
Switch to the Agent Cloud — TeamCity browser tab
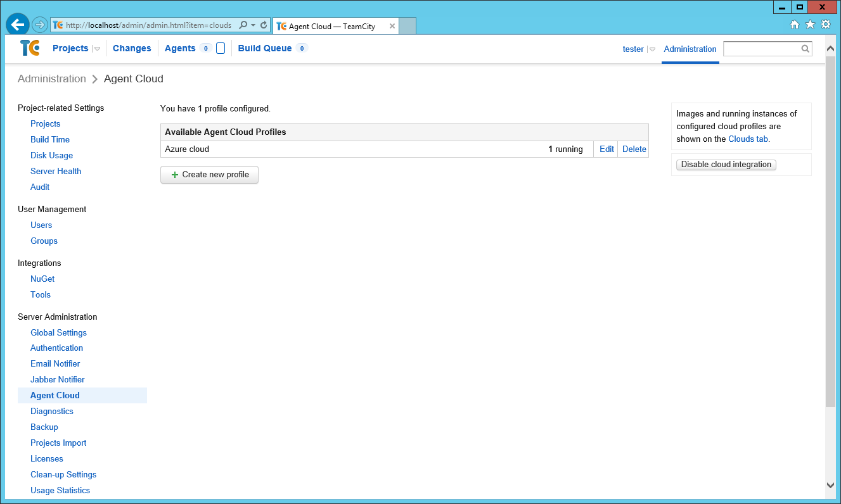(x=335, y=26)
